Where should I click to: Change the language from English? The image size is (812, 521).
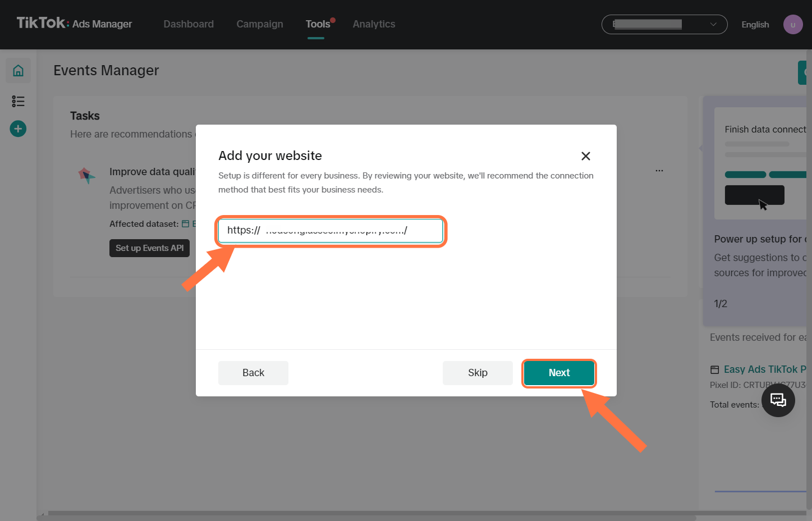click(x=755, y=24)
